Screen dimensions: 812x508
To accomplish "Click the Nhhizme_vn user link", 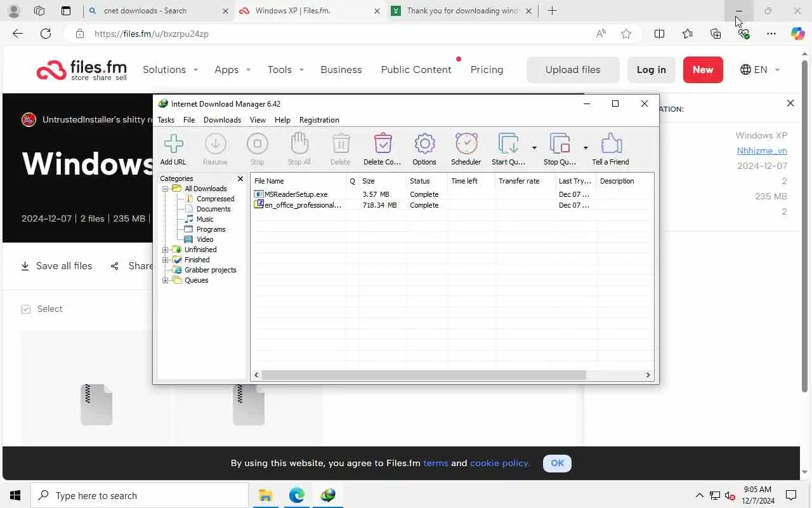I will 762,150.
